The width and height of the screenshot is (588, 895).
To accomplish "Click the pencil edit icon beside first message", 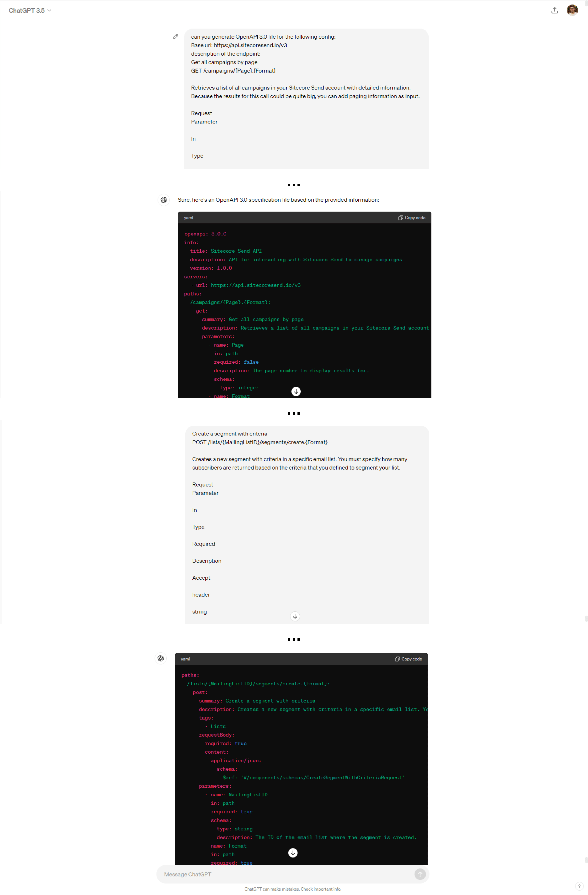I will point(176,37).
